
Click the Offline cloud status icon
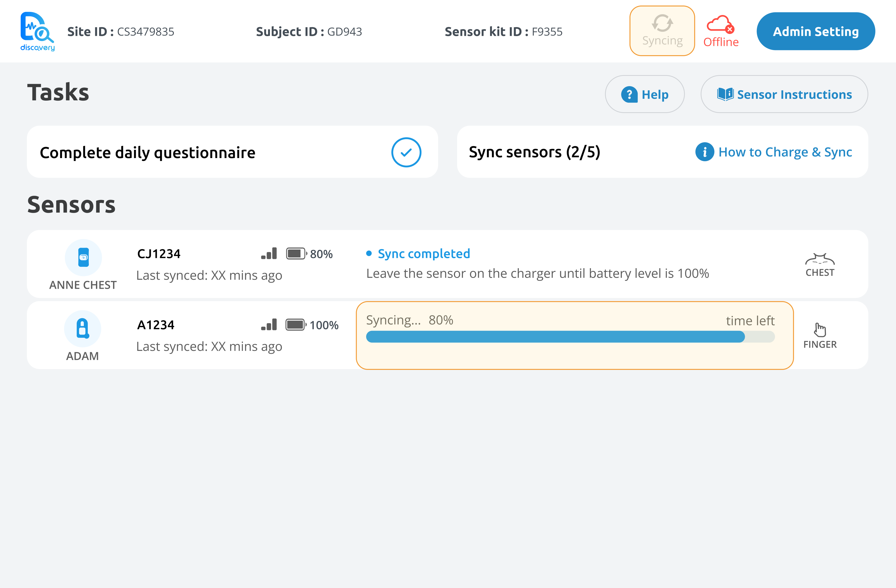[x=720, y=31]
